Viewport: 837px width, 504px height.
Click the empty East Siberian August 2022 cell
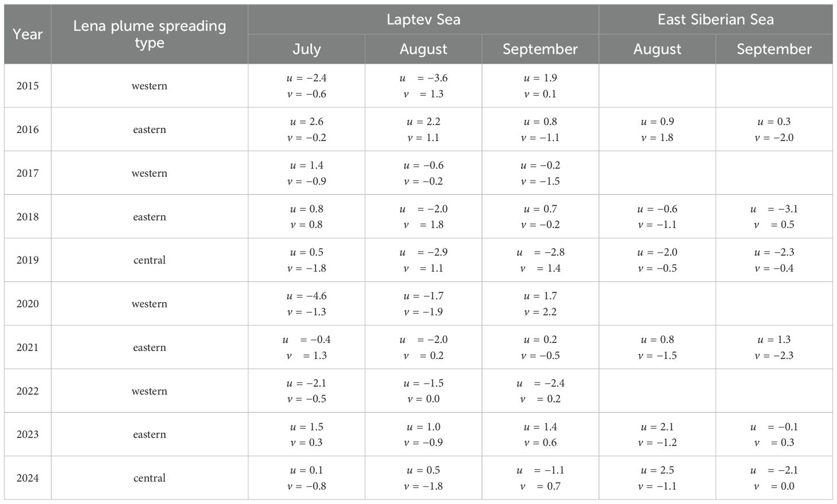pyautogui.click(x=658, y=391)
